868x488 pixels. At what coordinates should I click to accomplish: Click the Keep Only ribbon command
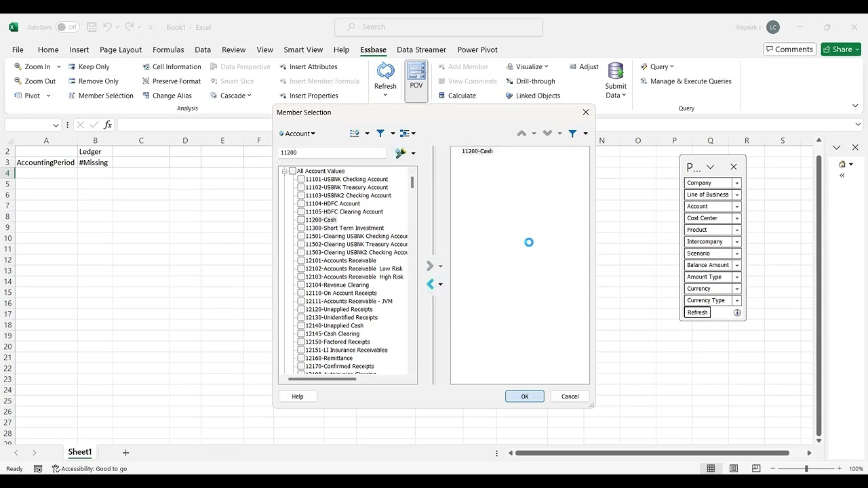click(89, 66)
